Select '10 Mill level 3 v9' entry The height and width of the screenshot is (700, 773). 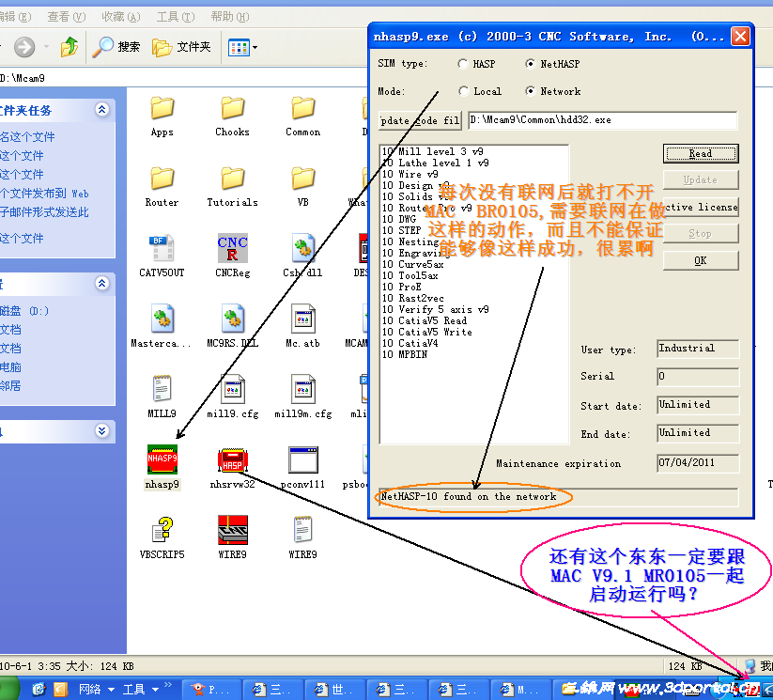pos(432,151)
